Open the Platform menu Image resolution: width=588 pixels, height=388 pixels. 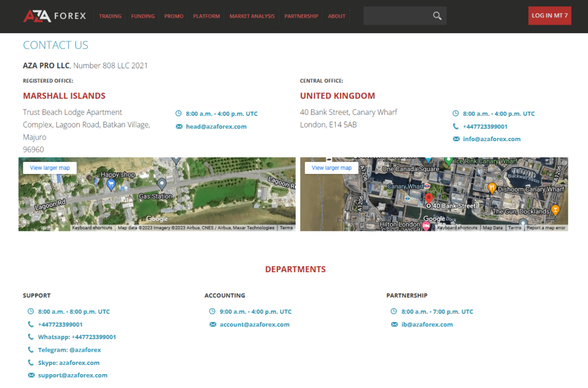206,16
